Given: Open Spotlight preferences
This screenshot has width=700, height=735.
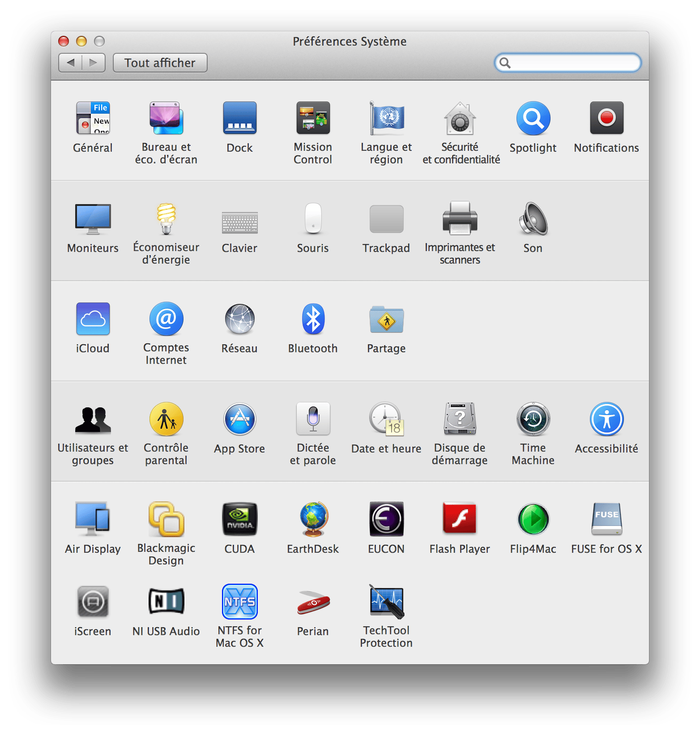Looking at the screenshot, I should (x=533, y=118).
